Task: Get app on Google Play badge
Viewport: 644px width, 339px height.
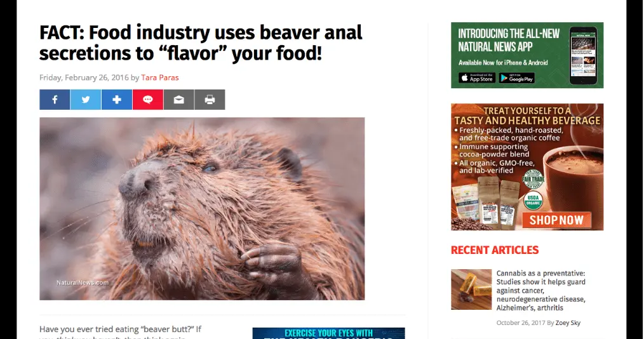Action: [517, 78]
